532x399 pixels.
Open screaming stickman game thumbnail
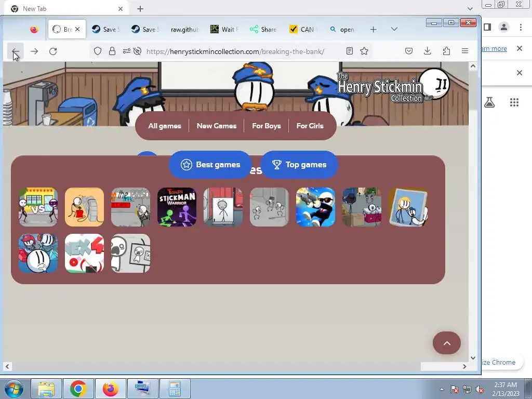click(x=130, y=253)
